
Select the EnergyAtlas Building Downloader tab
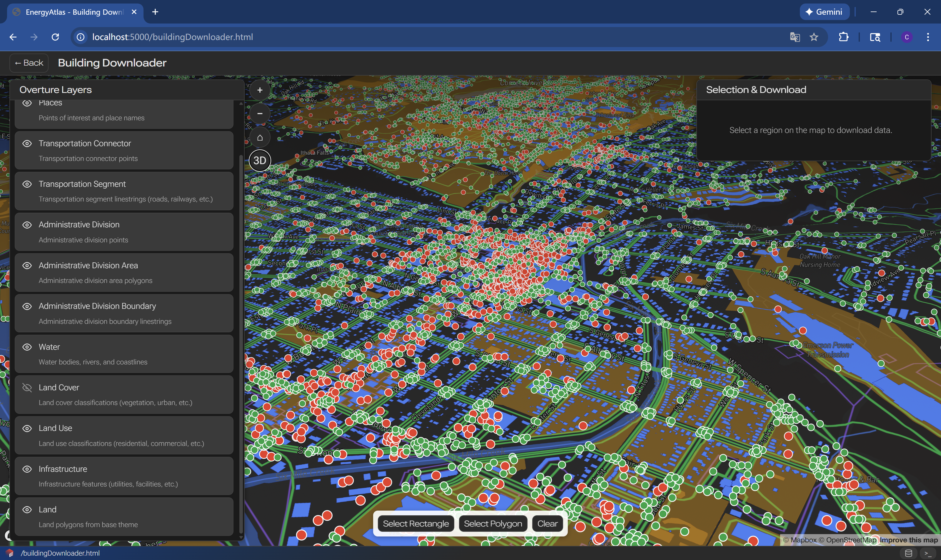[74, 12]
